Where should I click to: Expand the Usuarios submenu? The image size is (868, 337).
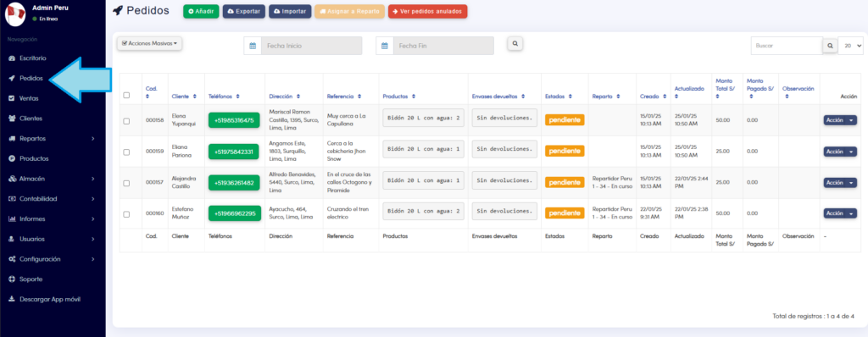[x=93, y=239]
